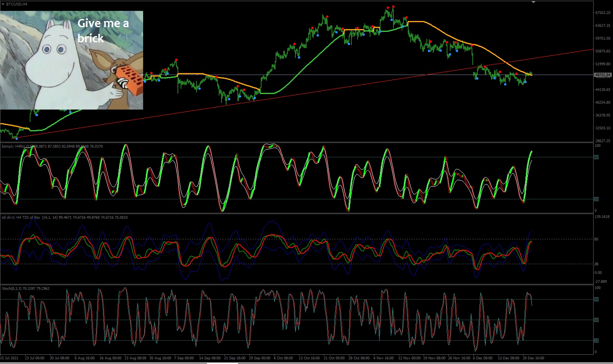This screenshot has height=364, width=613.
Task: Click the 7 Sep 00:00 time label
Action: 184,358
